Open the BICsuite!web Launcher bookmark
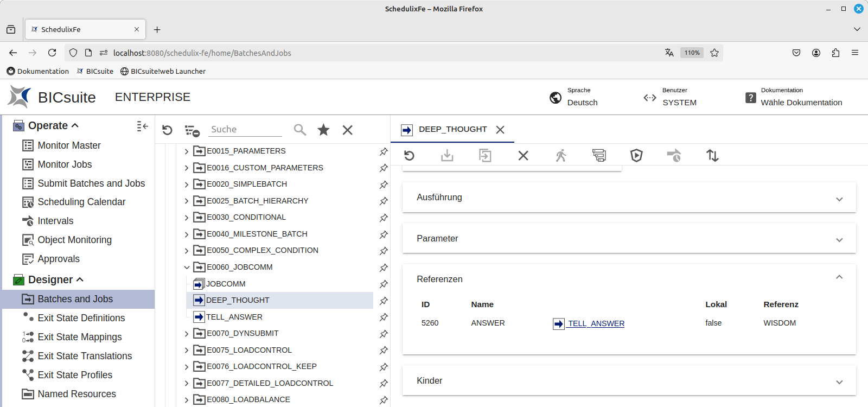The height and width of the screenshot is (407, 868). click(163, 71)
